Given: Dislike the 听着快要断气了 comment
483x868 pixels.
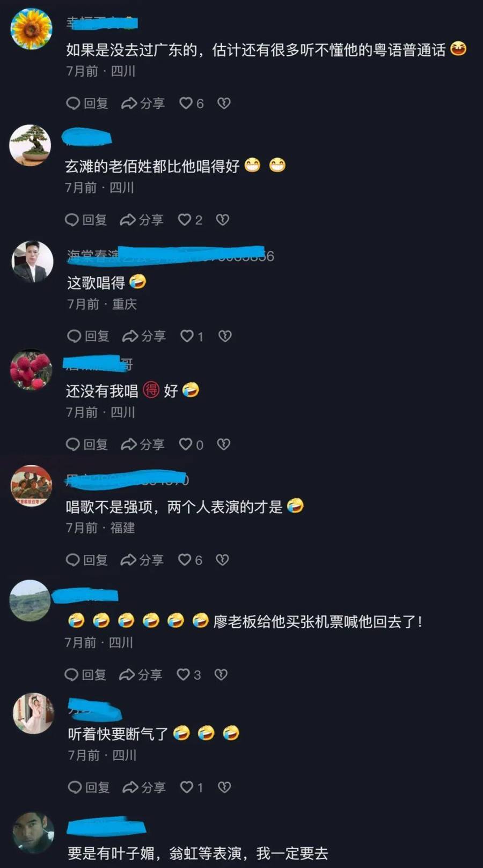Looking at the screenshot, I should (x=224, y=787).
